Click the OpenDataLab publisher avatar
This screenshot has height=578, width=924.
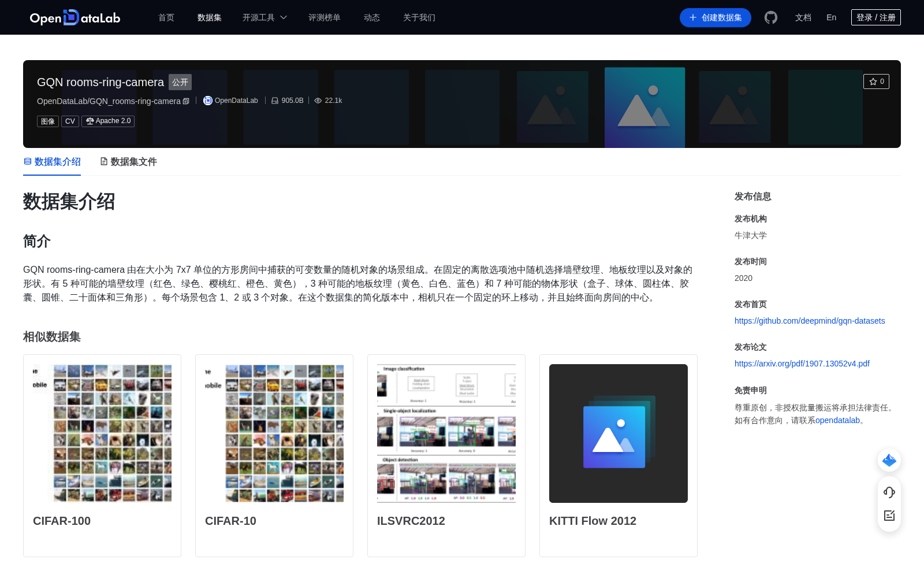click(x=208, y=101)
